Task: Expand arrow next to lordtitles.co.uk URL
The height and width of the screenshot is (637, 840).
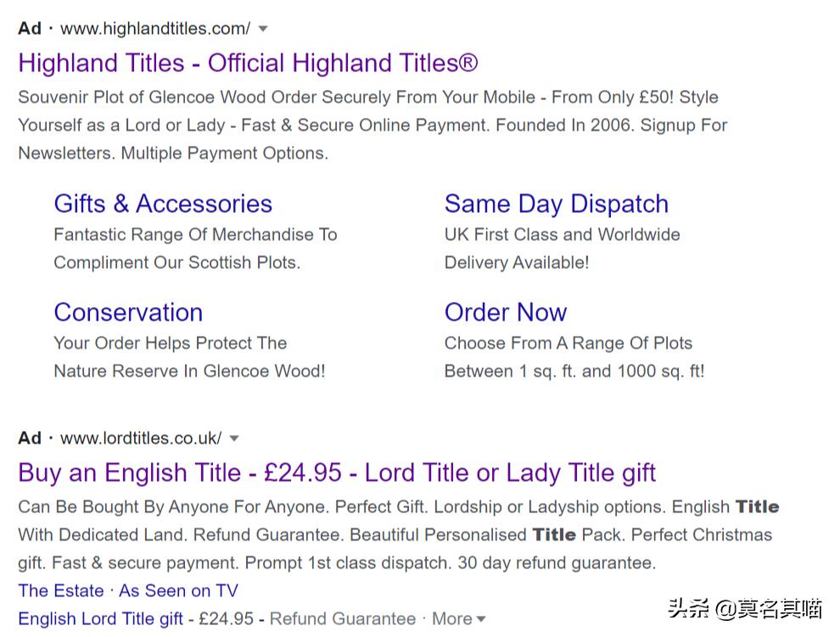Action: 234,439
